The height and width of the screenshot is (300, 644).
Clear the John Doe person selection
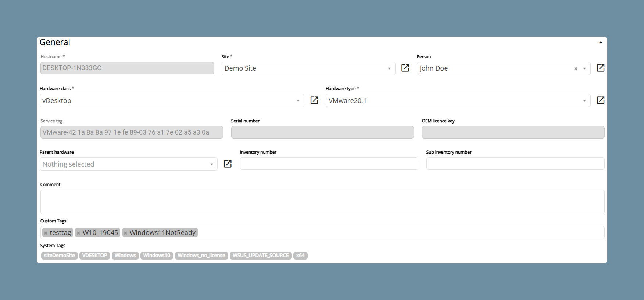[576, 69]
